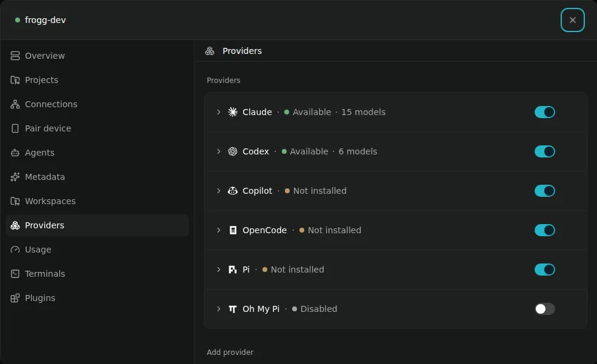Image resolution: width=597 pixels, height=364 pixels.
Task: Select Pair device in sidebar
Action: [x=97, y=128]
